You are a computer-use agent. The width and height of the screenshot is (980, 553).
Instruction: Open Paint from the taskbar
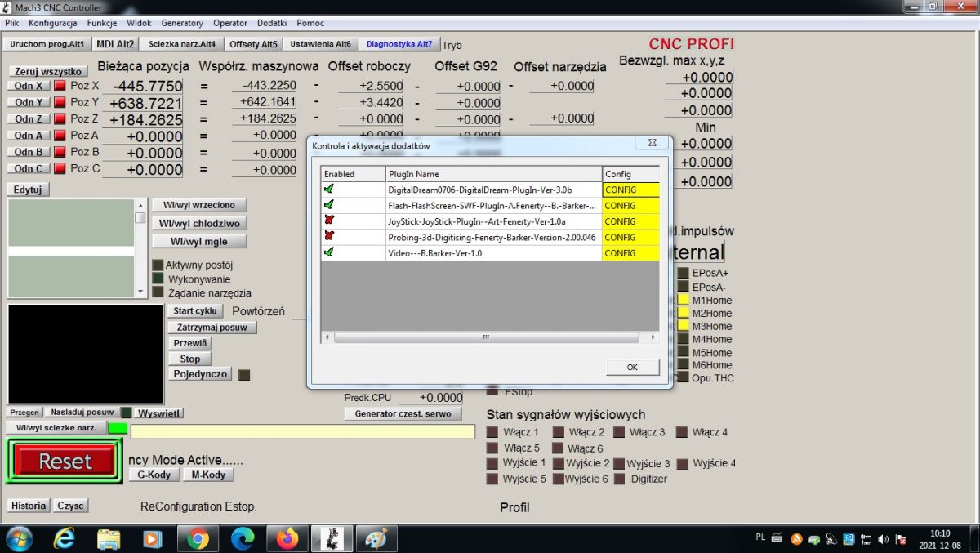coord(376,539)
